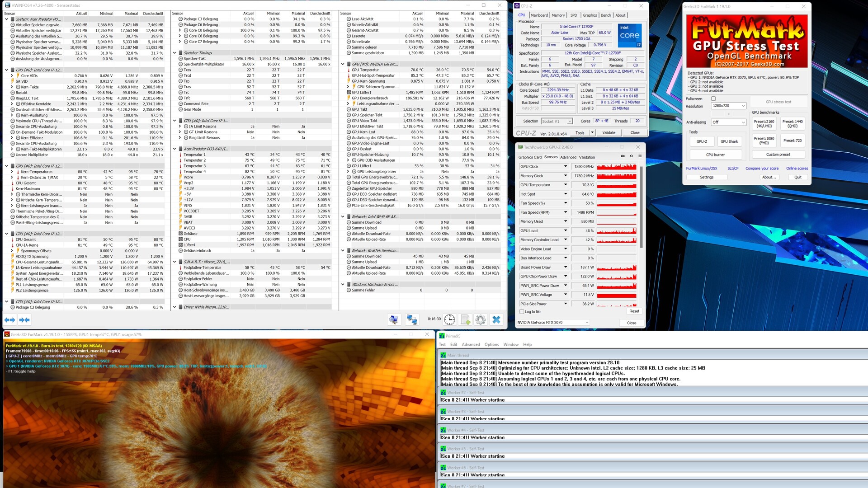Click the HWiNFO network monitors icon
The height and width of the screenshot is (488, 868).
412,319
